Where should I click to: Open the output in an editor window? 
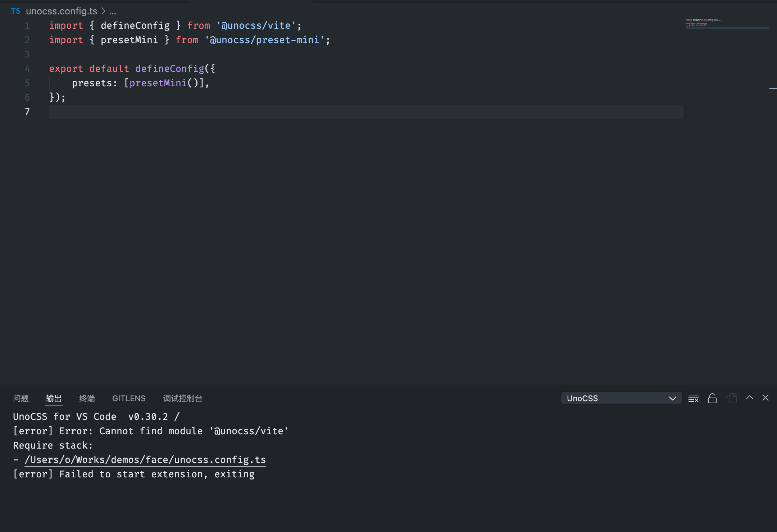(731, 398)
